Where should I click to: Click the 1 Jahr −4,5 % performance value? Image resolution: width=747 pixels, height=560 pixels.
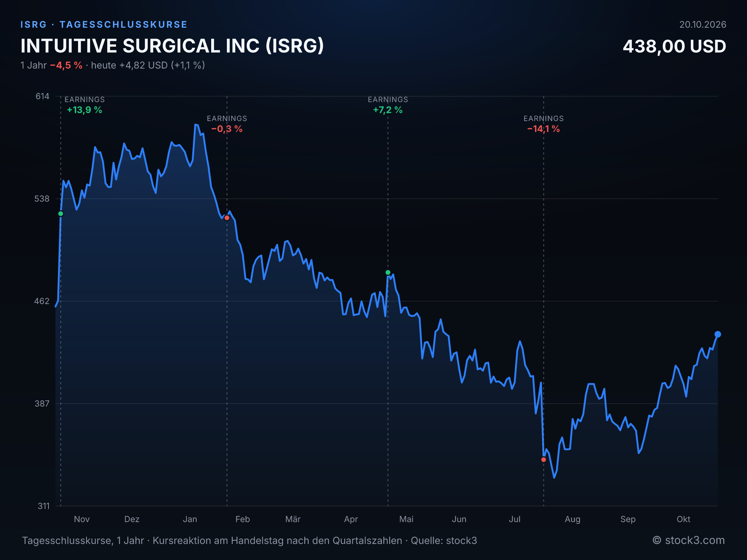[51, 65]
